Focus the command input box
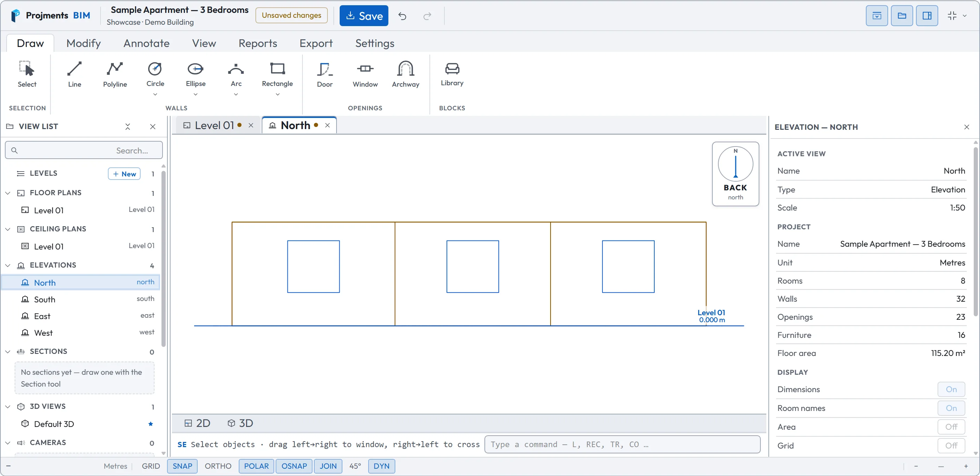980x476 pixels. [x=622, y=444]
